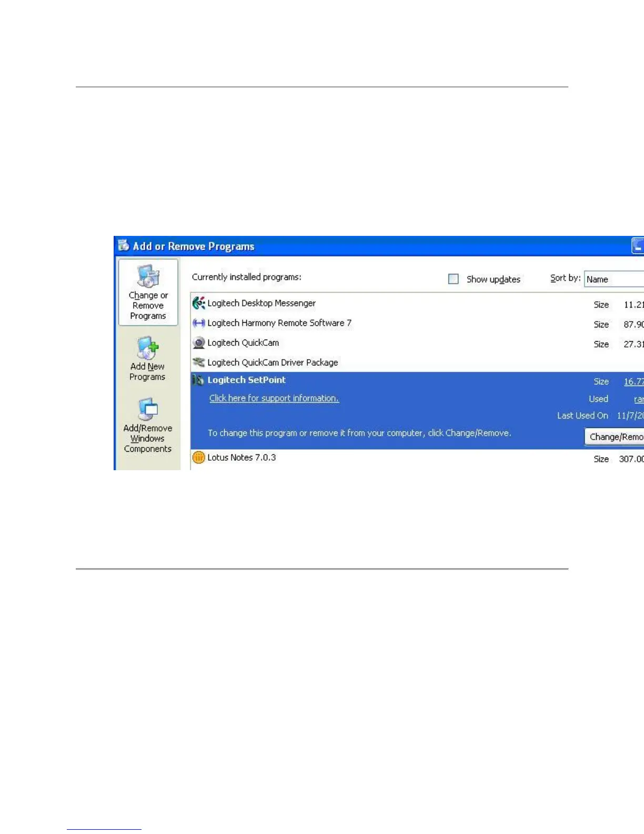Open Add New Programs section
Screen dimensions: 644x834
(x=147, y=359)
